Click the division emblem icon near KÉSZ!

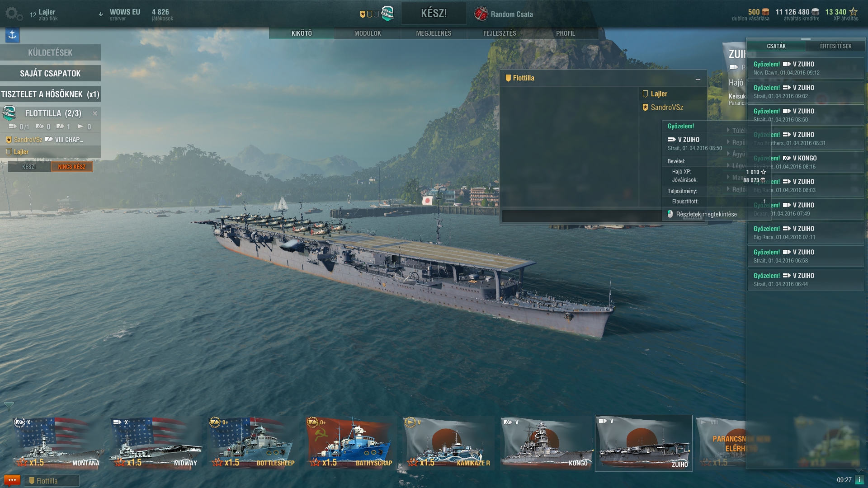pos(387,14)
